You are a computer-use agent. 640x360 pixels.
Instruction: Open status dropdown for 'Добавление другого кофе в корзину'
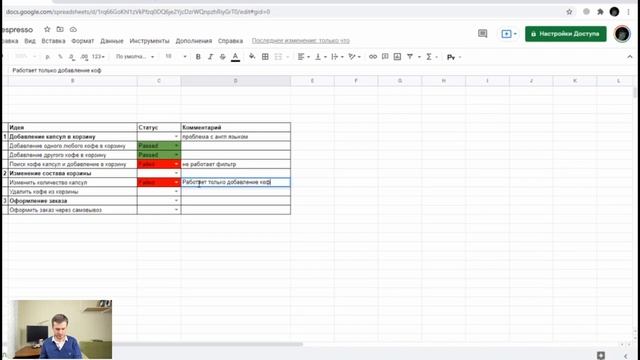click(x=176, y=155)
